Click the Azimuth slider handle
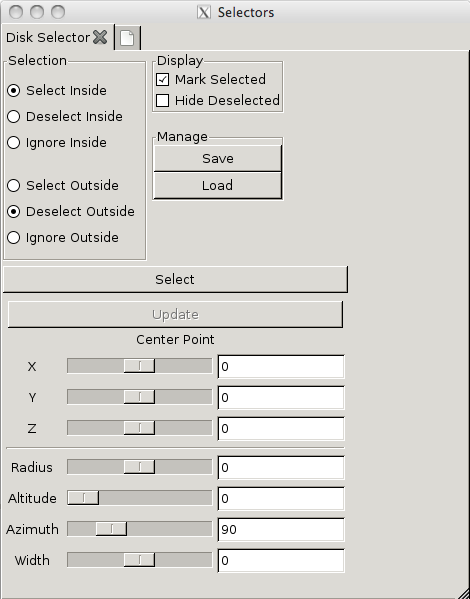 tap(111, 529)
